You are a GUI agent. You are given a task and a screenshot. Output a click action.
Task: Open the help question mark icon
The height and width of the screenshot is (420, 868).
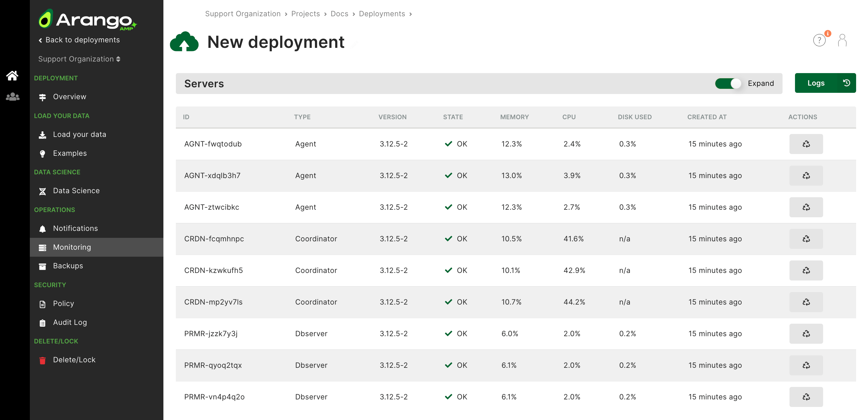[x=819, y=41]
